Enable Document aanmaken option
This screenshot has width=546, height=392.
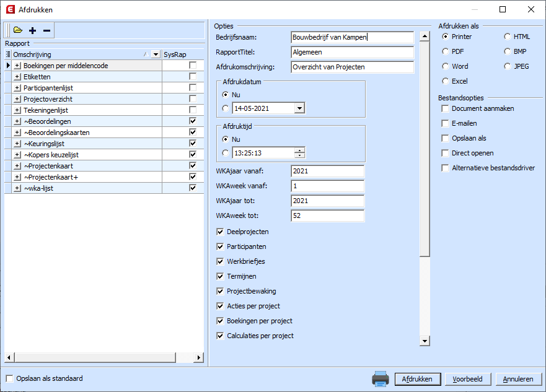(445, 108)
